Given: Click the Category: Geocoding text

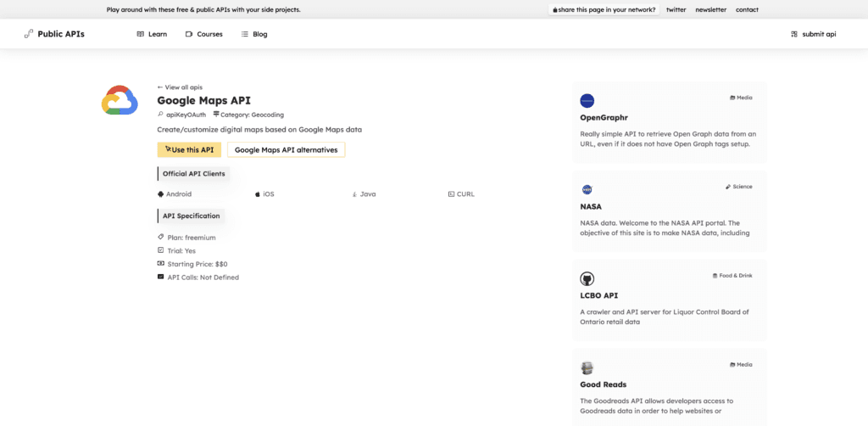Looking at the screenshot, I should coord(252,115).
